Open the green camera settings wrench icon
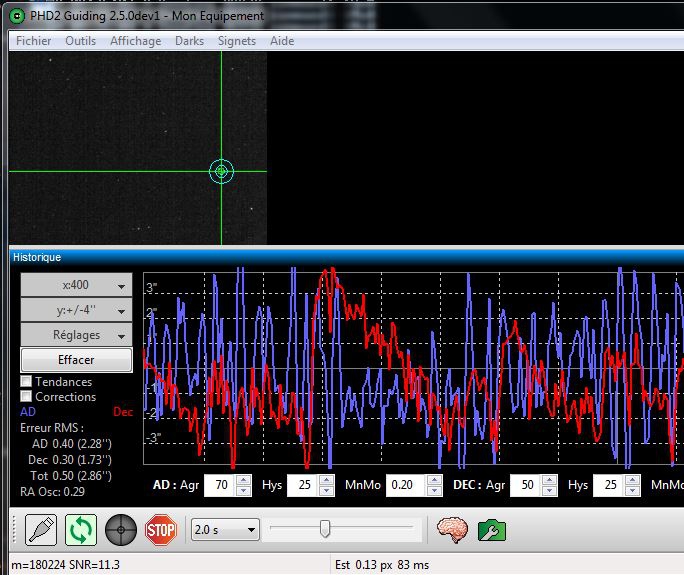Viewport: 684px width, 575px height. (492, 531)
